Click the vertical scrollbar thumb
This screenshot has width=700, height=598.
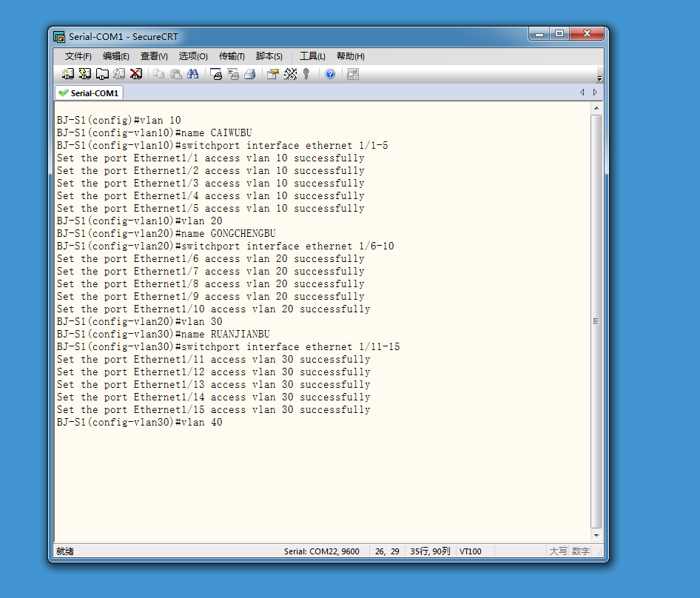coord(596,321)
